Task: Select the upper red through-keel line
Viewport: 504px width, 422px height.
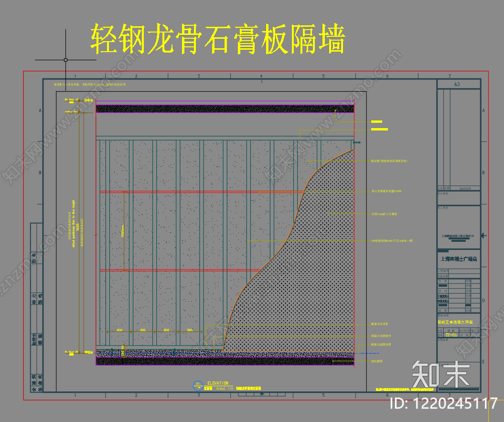Action: pos(202,192)
